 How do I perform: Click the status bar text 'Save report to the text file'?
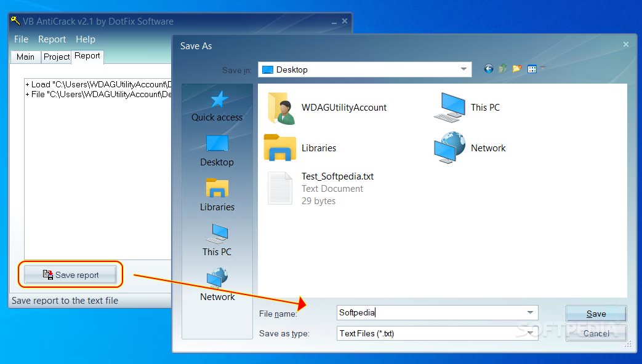(x=65, y=301)
